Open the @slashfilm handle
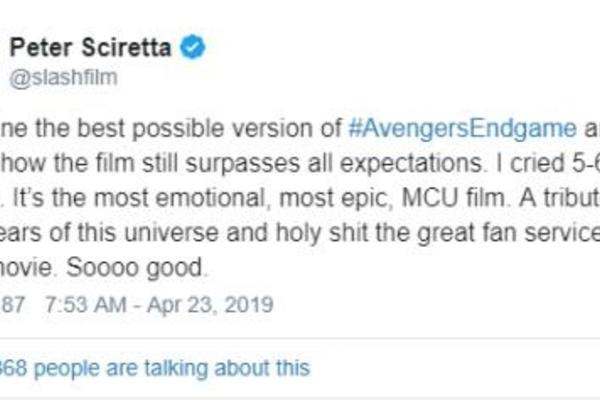600x400 pixels. [x=64, y=78]
